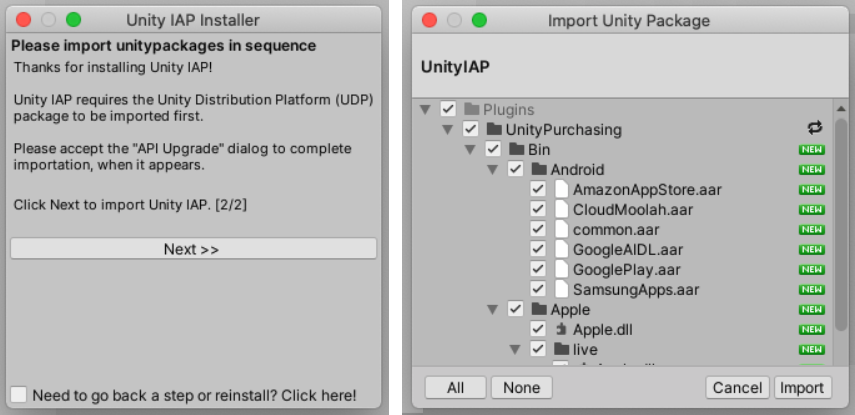
Task: Click the SamsungApps.aar file icon
Action: click(x=561, y=289)
